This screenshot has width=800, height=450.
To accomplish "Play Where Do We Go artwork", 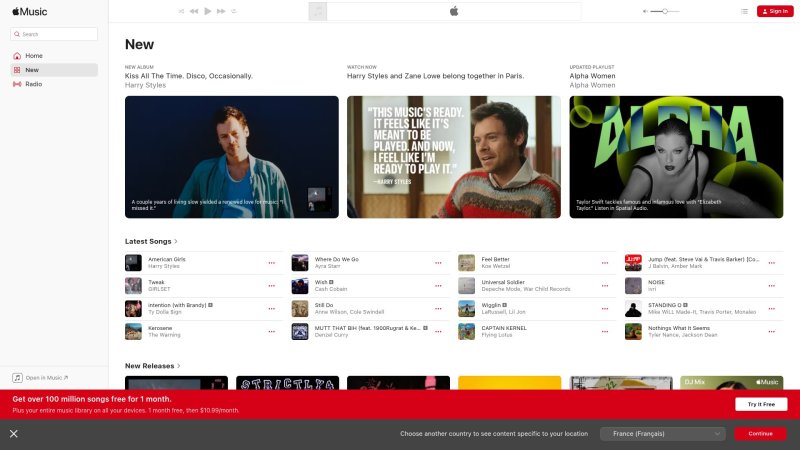I will pos(300,263).
